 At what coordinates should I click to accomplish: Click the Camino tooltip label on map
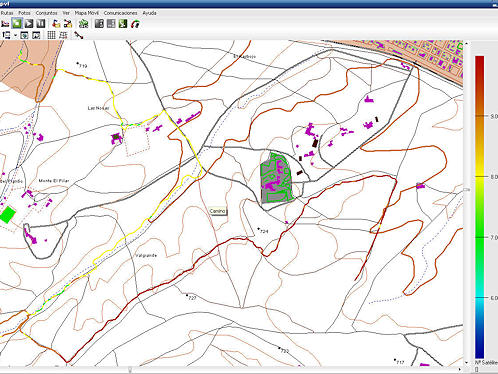pyautogui.click(x=218, y=211)
